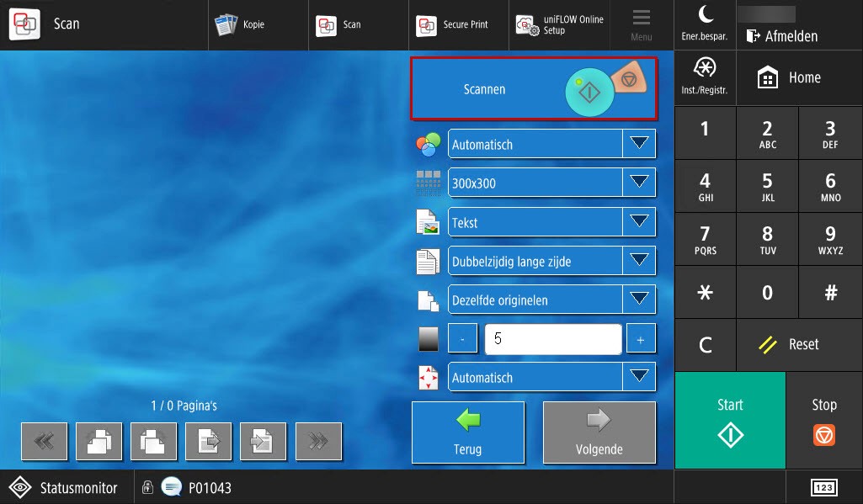Open the Dezelfde originelen dropdown

click(640, 300)
